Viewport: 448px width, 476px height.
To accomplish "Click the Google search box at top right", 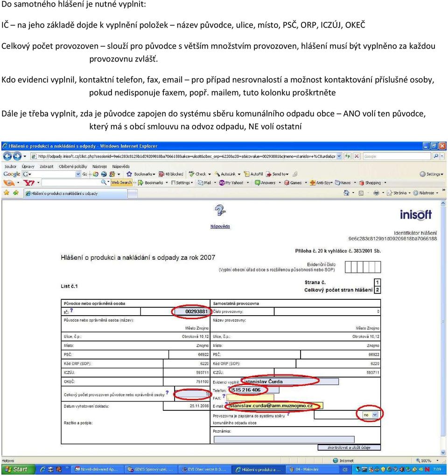I will [397, 156].
